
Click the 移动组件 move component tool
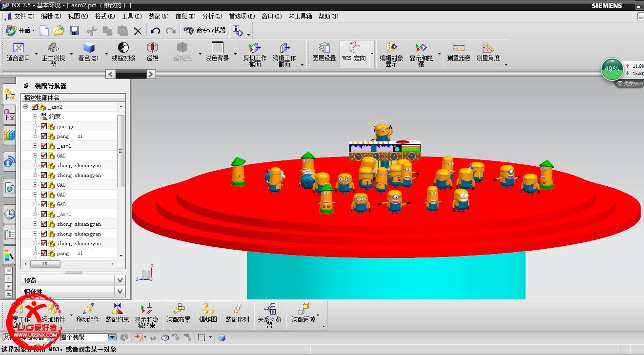tap(88, 313)
